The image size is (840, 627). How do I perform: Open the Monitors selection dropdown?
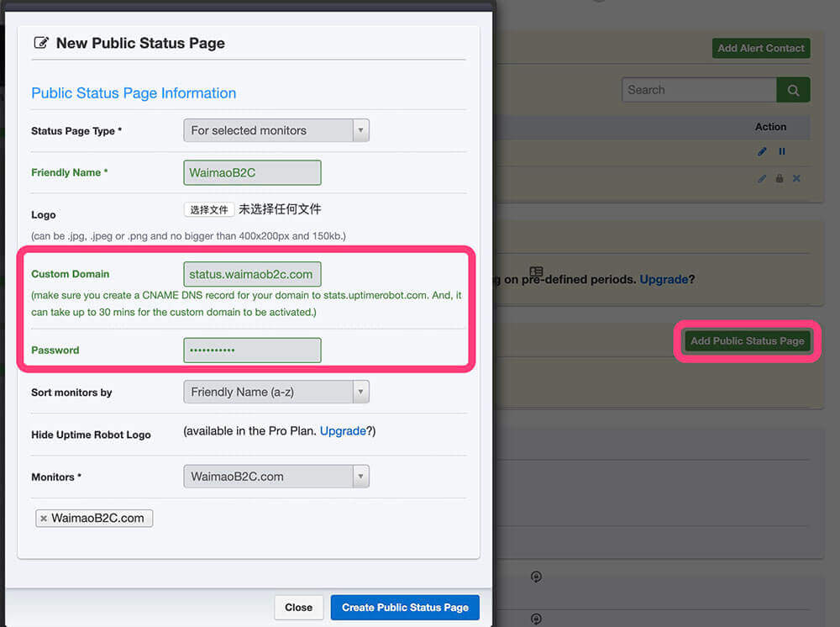276,477
